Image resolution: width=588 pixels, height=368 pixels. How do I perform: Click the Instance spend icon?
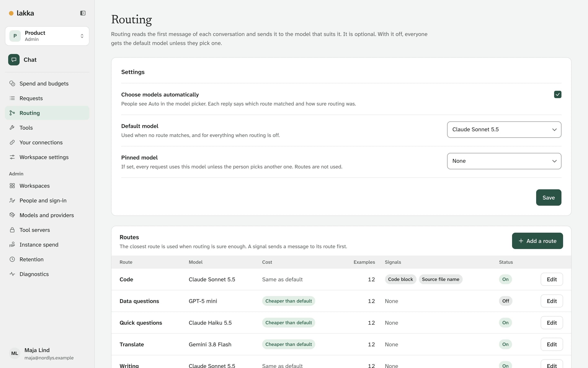(12, 245)
